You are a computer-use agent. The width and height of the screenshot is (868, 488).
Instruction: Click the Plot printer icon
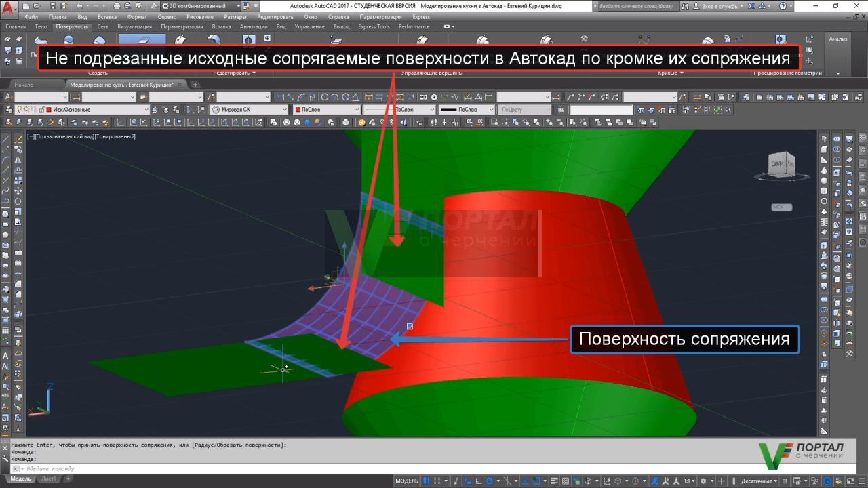pos(117,6)
